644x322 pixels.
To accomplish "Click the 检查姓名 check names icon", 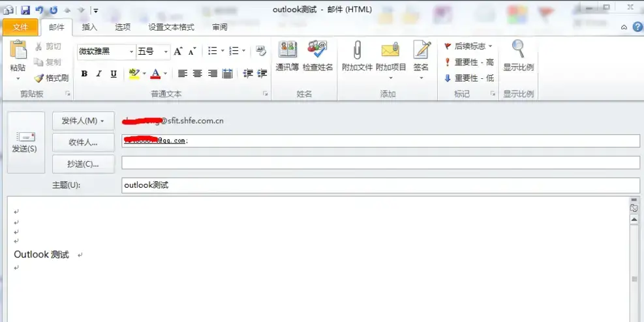I will (x=318, y=56).
